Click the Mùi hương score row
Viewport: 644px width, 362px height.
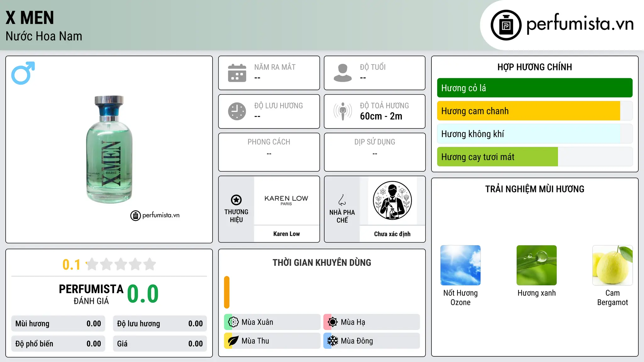click(x=58, y=324)
